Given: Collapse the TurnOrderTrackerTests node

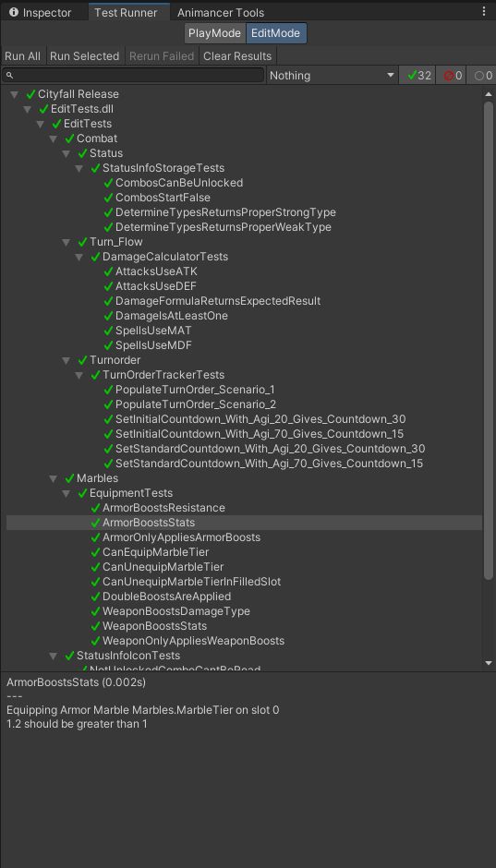Looking at the screenshot, I should (79, 375).
